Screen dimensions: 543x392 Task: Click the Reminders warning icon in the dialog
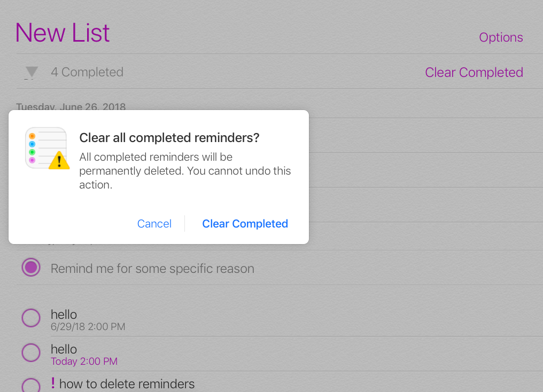47,148
